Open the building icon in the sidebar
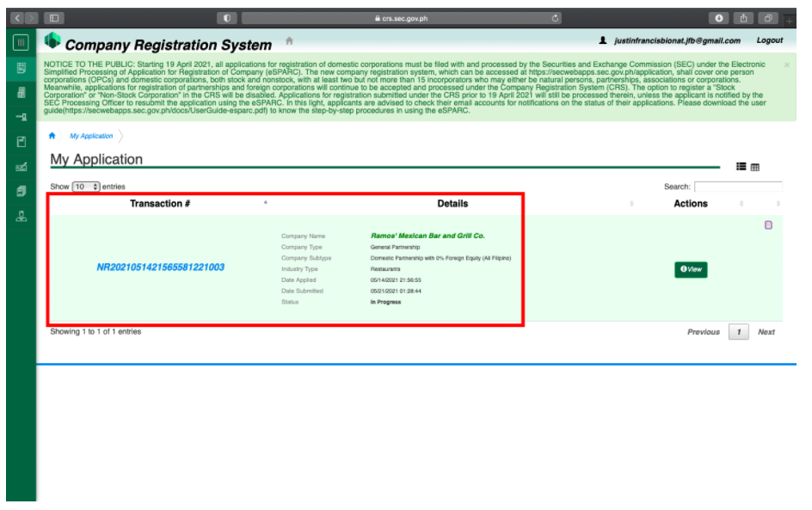The width and height of the screenshot is (812, 510). [x=21, y=92]
